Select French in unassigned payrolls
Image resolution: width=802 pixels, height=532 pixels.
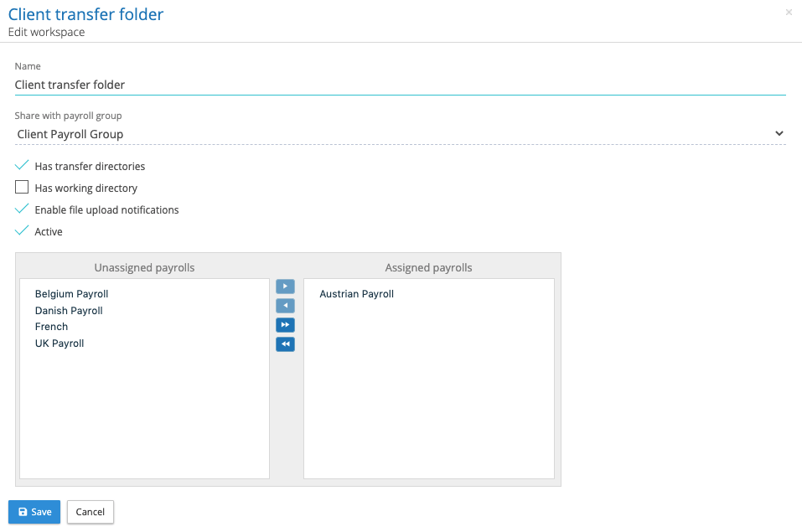[52, 327]
